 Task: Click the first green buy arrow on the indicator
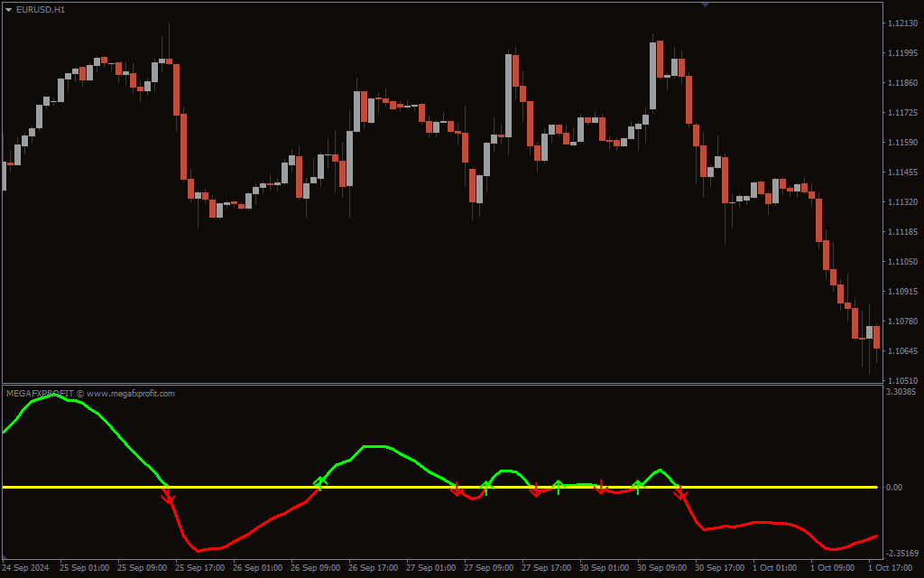click(x=319, y=482)
